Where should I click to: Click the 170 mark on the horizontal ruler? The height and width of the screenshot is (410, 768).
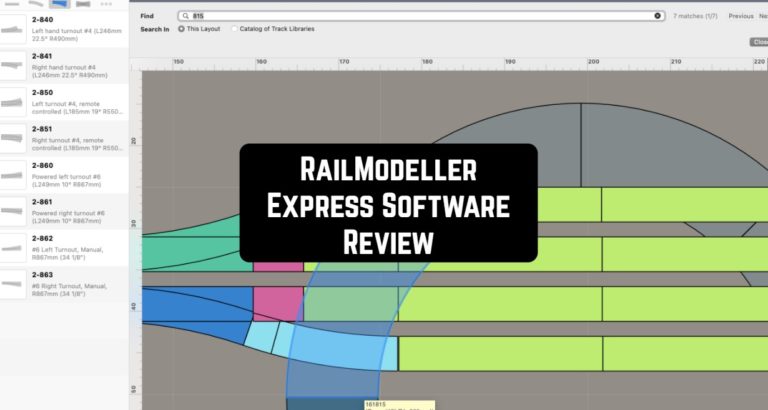[344, 62]
